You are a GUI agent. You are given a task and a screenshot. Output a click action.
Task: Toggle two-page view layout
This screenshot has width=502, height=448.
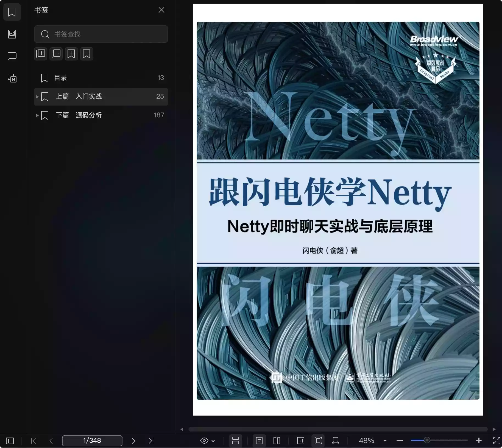(x=277, y=441)
